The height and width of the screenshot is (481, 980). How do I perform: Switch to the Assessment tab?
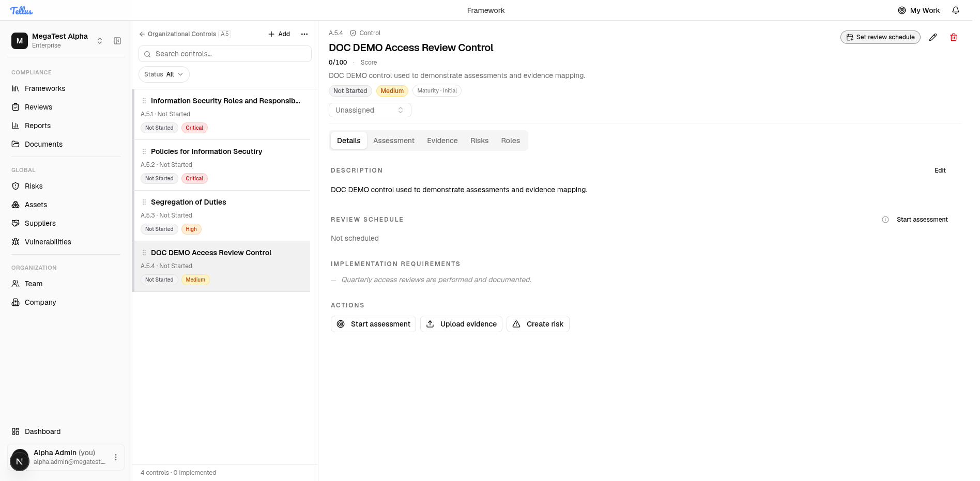tap(394, 141)
